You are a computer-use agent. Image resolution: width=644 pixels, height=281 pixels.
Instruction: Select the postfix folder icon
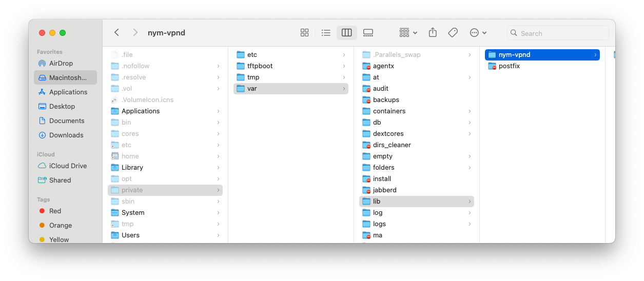click(492, 66)
